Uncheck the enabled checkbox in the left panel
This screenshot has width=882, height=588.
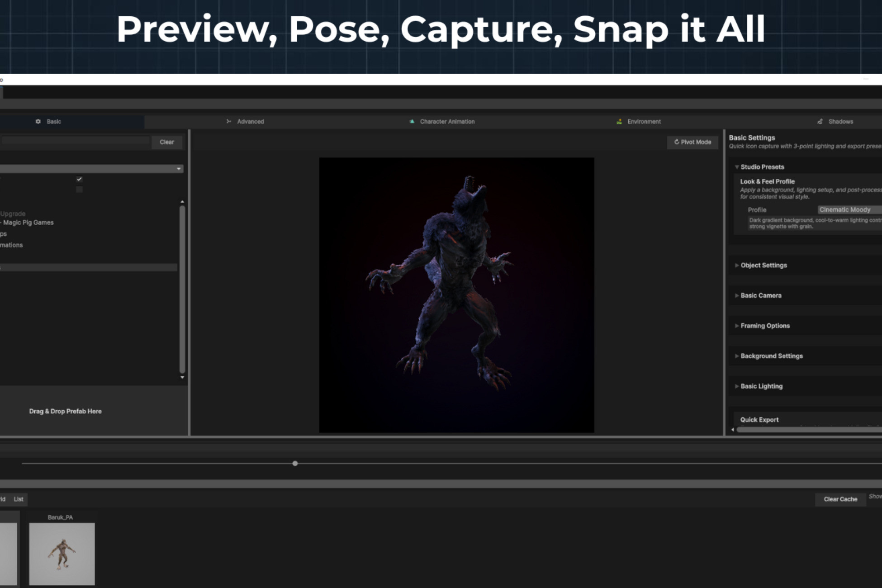click(x=79, y=180)
